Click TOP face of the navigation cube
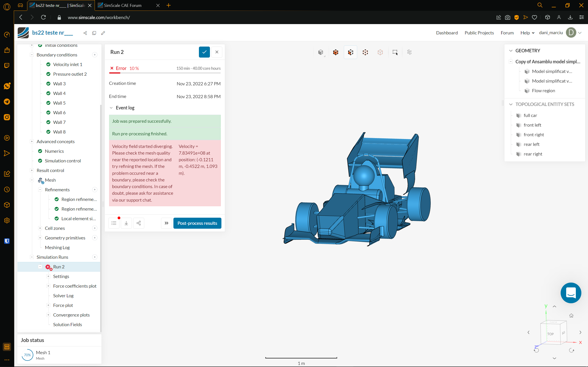The image size is (588, 367). [x=551, y=334]
